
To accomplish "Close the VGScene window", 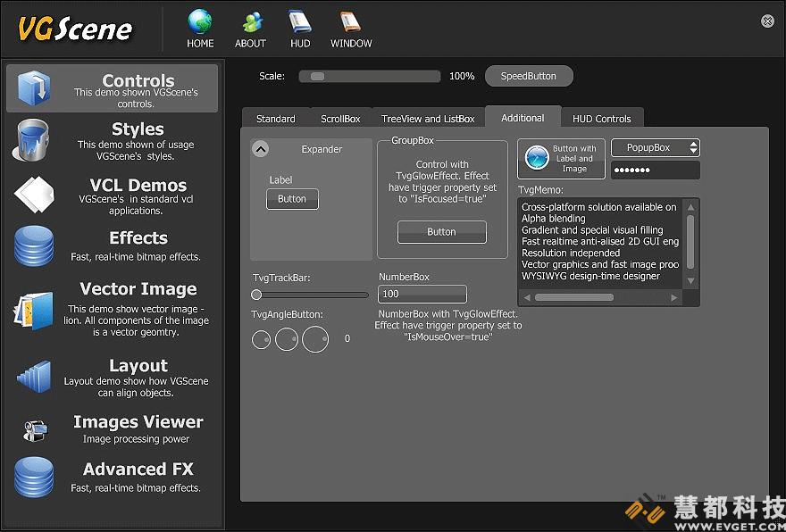I will (x=767, y=21).
